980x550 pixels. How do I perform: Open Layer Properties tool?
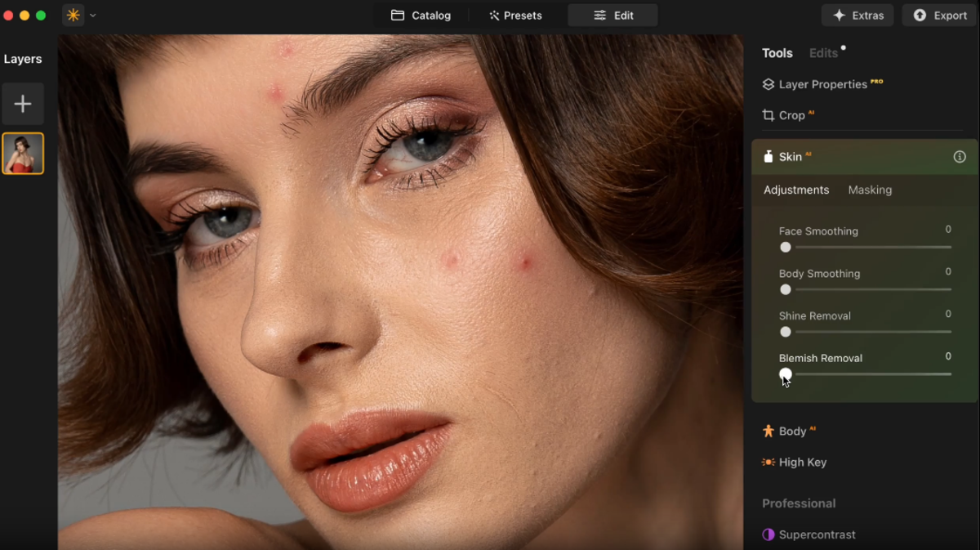822,84
